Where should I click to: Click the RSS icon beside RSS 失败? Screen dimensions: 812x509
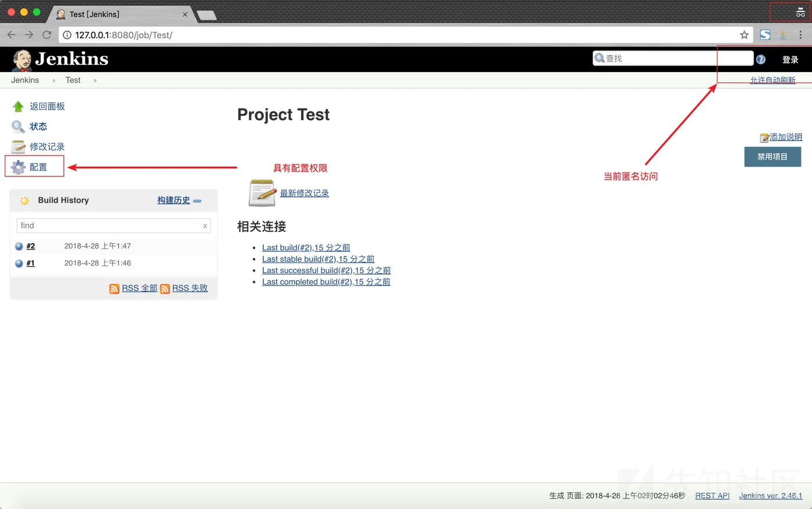coord(165,288)
